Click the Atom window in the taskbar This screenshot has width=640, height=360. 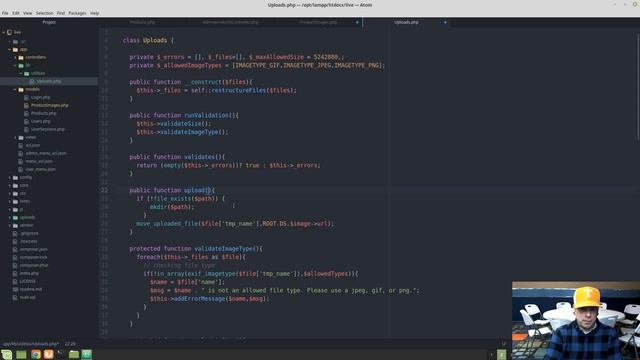[87, 354]
